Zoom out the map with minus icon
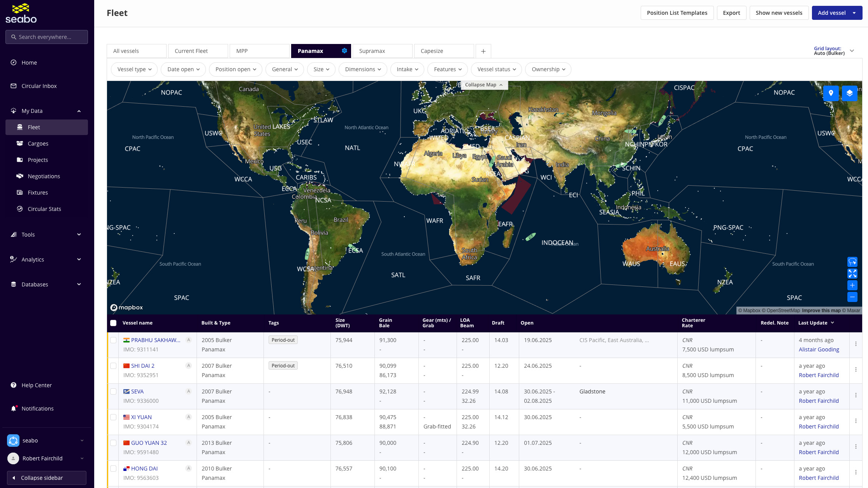Screen dimensions: 868x488 852,297
